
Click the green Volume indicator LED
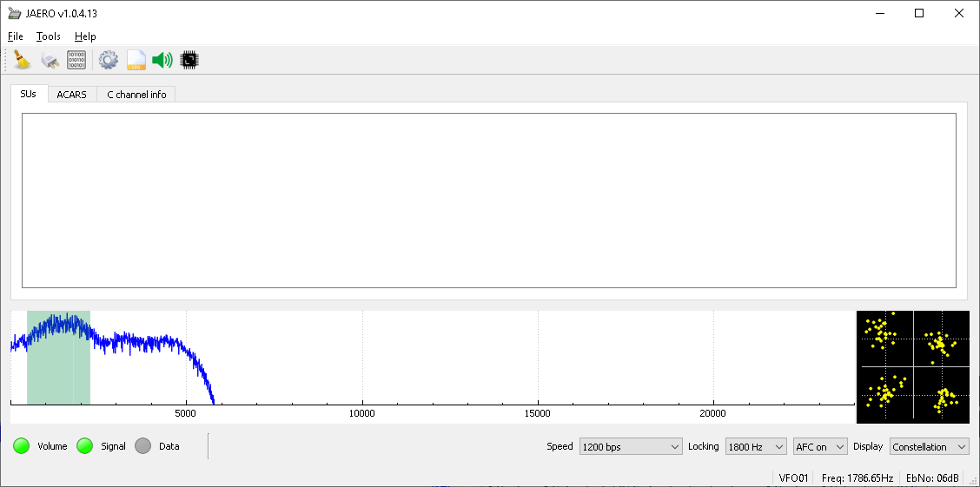pos(22,446)
